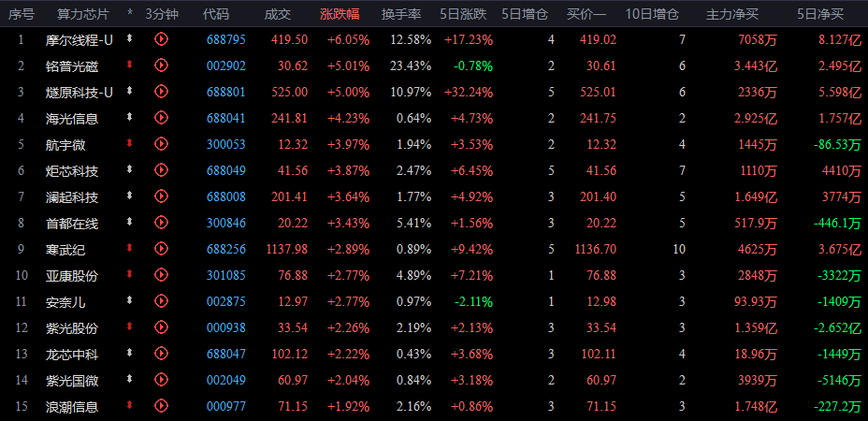Click the 序号 column header
Screen dimensions: 868x421
[x=21, y=14]
